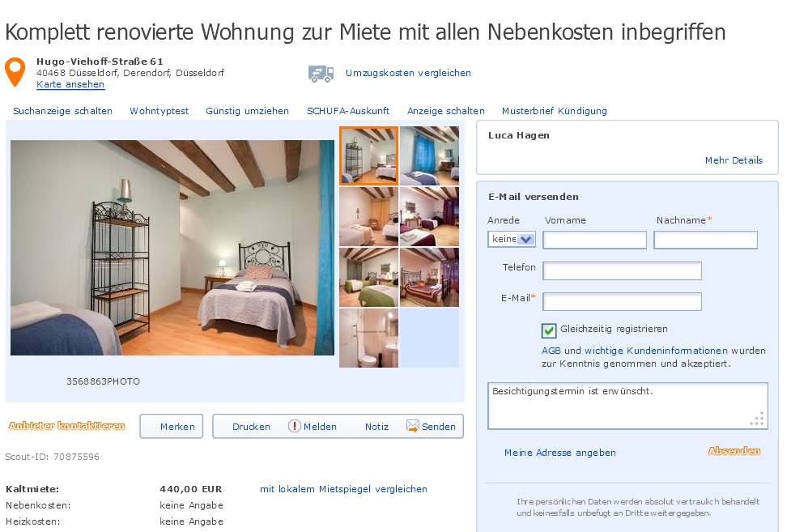Open the Mehr Details link
This screenshot has height=532, width=791.
[734, 160]
